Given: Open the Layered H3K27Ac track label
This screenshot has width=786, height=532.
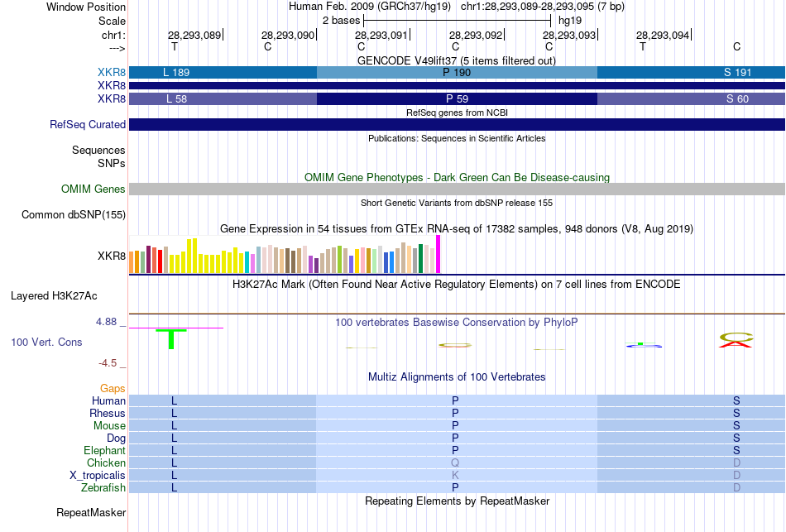Looking at the screenshot, I should (54, 296).
